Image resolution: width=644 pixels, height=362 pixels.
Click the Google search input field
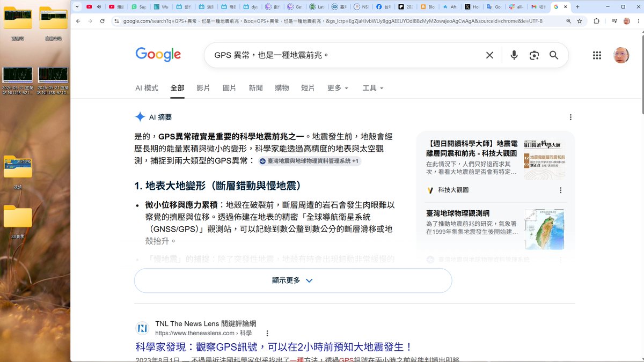[343, 55]
